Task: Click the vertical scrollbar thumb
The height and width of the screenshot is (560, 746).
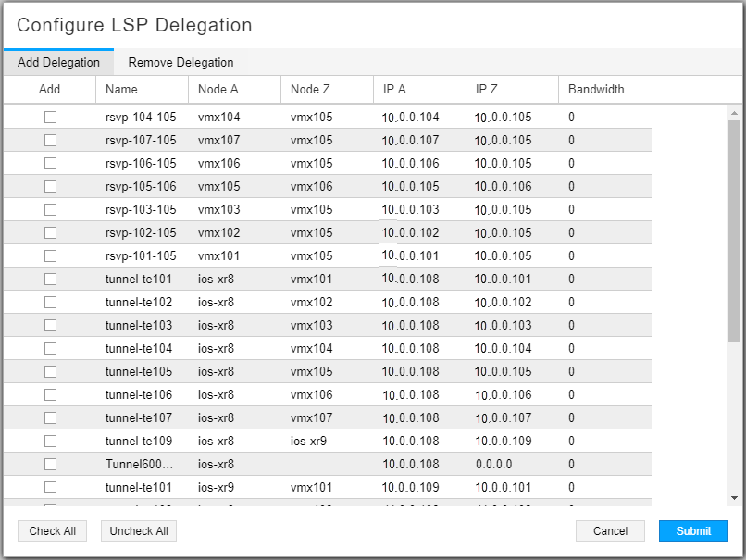Action: pyautogui.click(x=735, y=231)
